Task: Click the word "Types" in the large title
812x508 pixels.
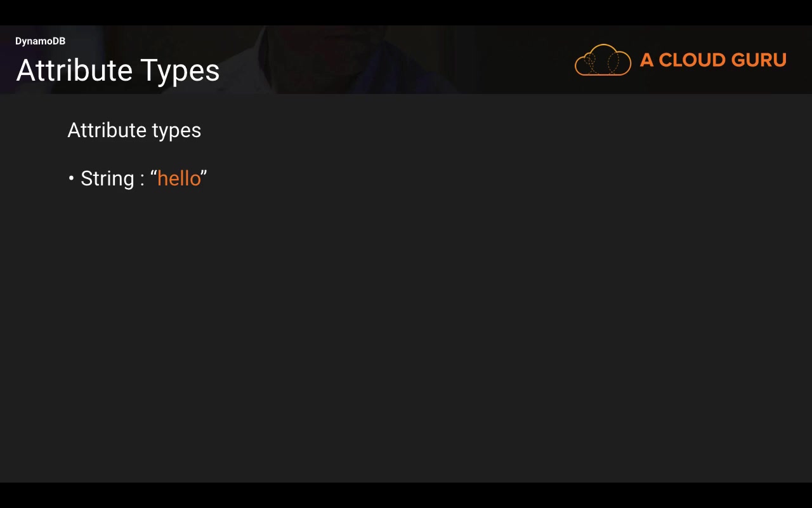Action: click(x=180, y=70)
